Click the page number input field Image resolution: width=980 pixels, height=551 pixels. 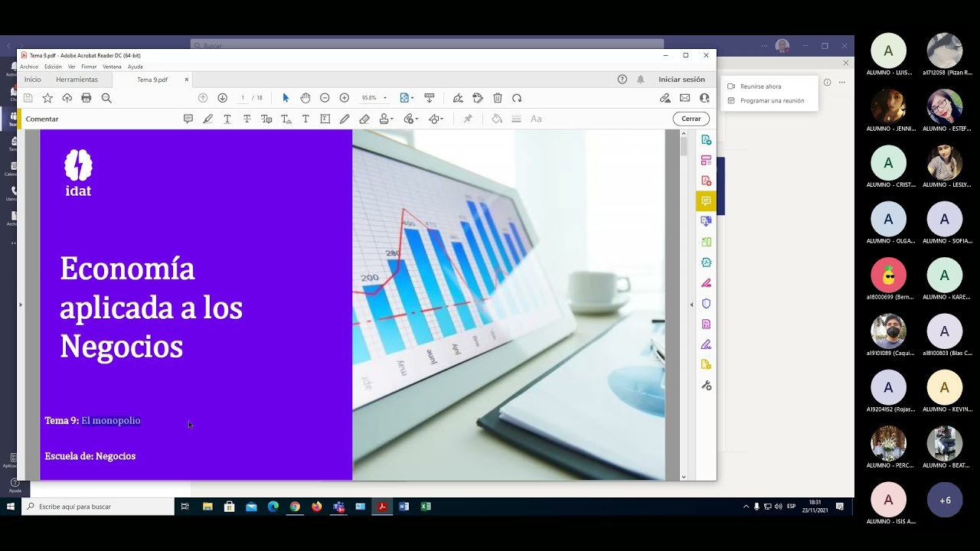point(243,98)
